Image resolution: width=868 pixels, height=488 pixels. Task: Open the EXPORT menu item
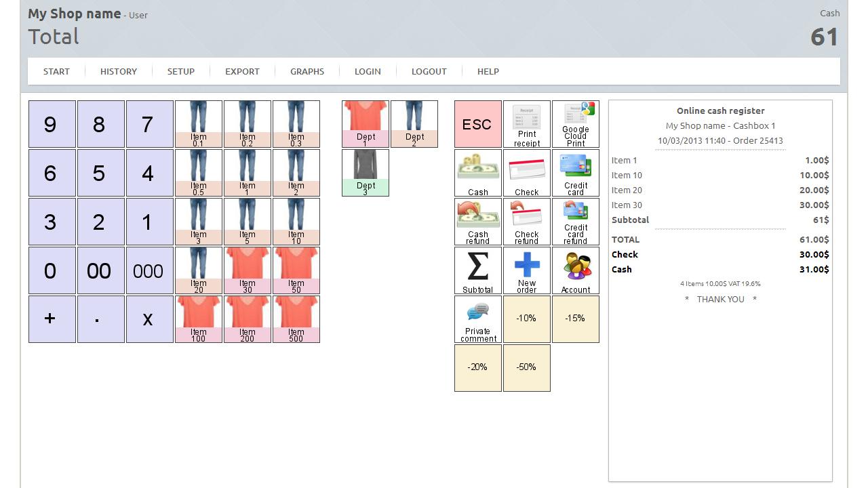[242, 71]
